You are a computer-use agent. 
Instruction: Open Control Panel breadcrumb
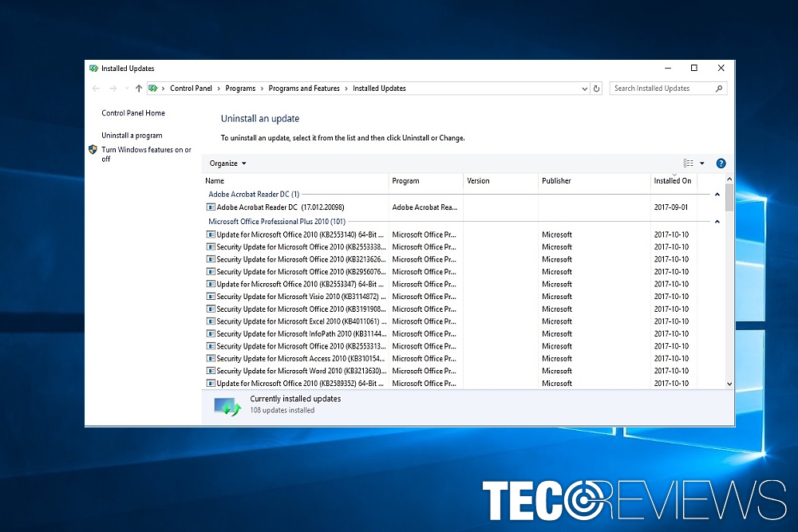[191, 89]
